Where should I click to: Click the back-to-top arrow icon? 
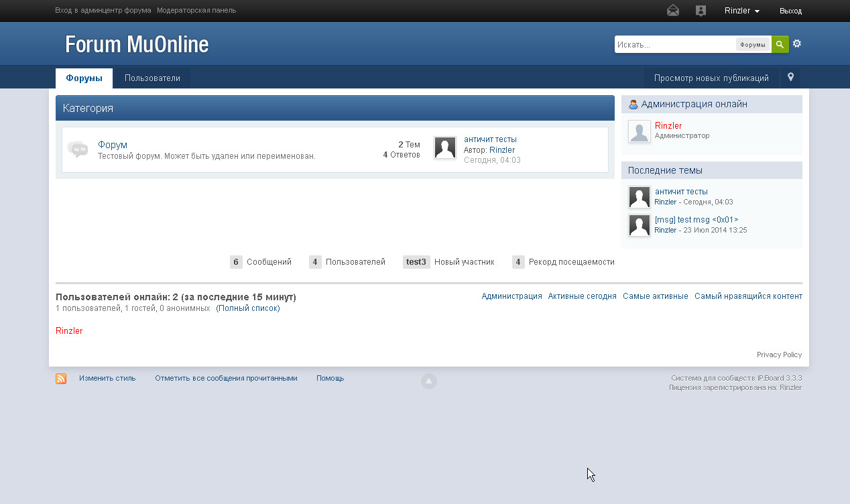point(429,381)
